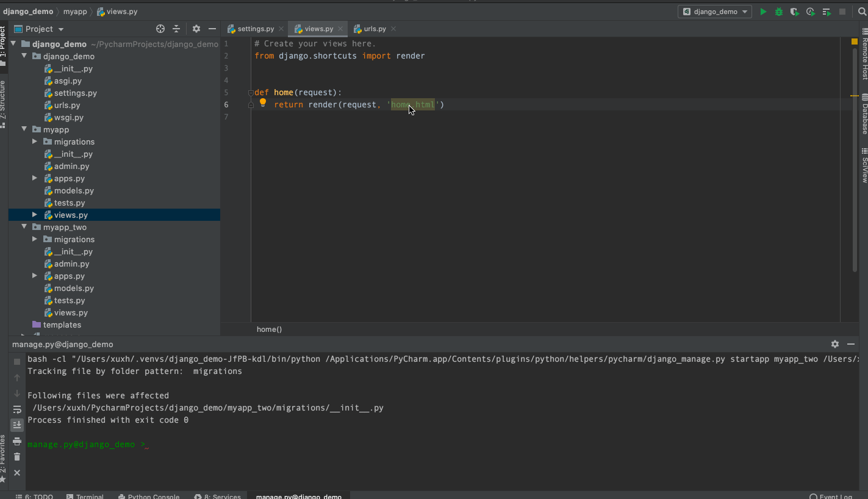This screenshot has height=499, width=868.
Task: Toggle the 1: Project stripe button
Action: [x=4, y=46]
